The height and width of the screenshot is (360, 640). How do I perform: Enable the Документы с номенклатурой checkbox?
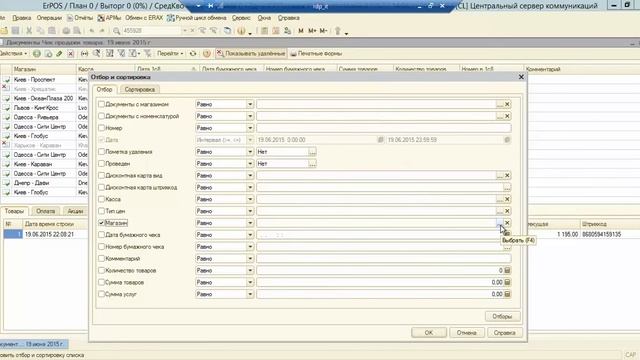101,116
